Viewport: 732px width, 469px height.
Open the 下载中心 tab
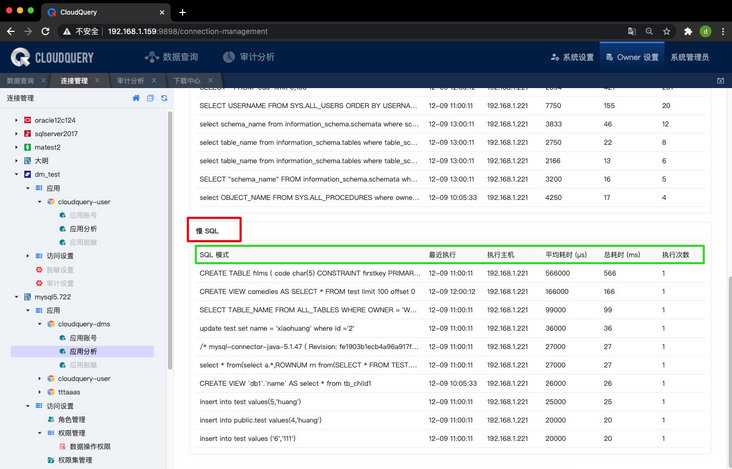click(x=186, y=79)
